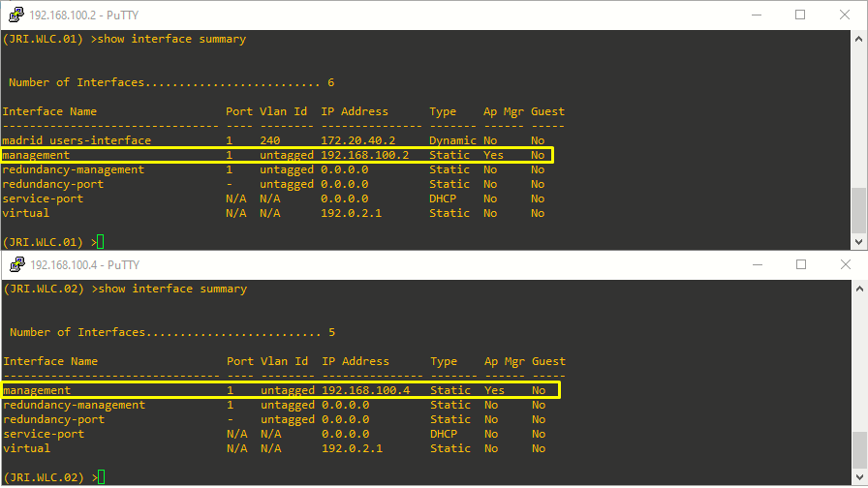The width and height of the screenshot is (868, 488).
Task: Maximize the 192.168.100.2 PuTTY window
Action: pyautogui.click(x=800, y=15)
